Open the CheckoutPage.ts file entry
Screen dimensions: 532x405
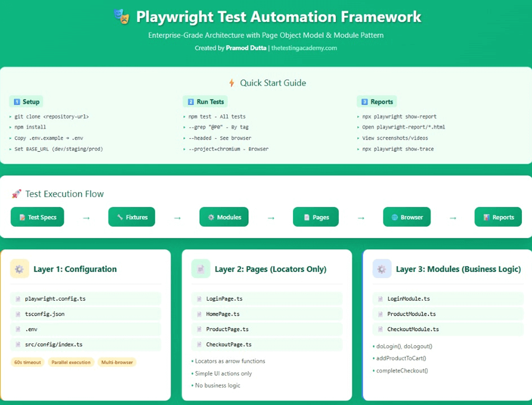(x=228, y=344)
